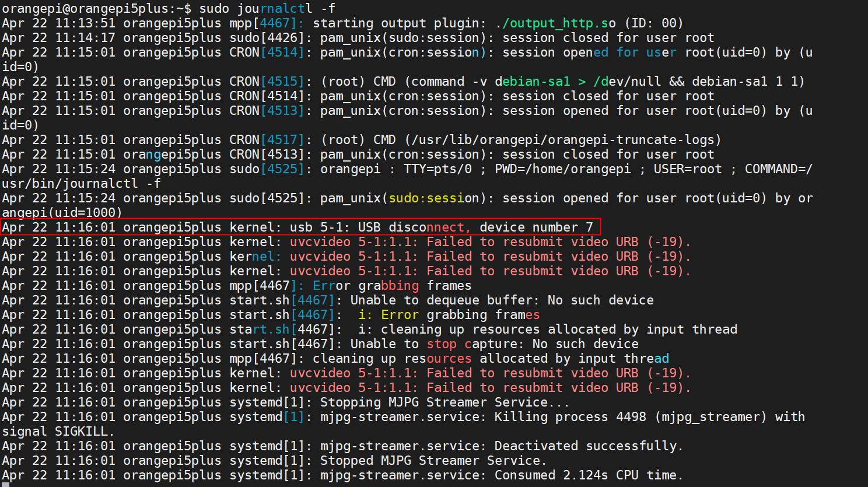Click the 'CRON[4515]' debian-sa1 command line
The image size is (868, 487).
click(404, 82)
